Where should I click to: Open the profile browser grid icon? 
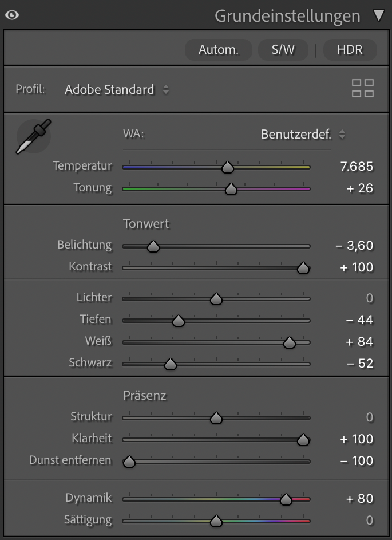click(x=362, y=89)
